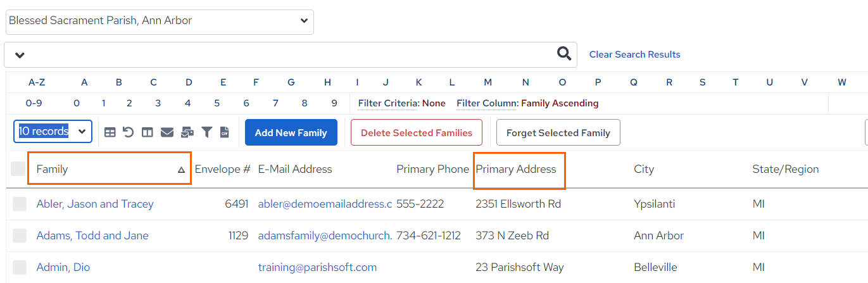Screen dimensions: 868x283
Task: Click the mail merge envelopes icon
Action: (187, 132)
